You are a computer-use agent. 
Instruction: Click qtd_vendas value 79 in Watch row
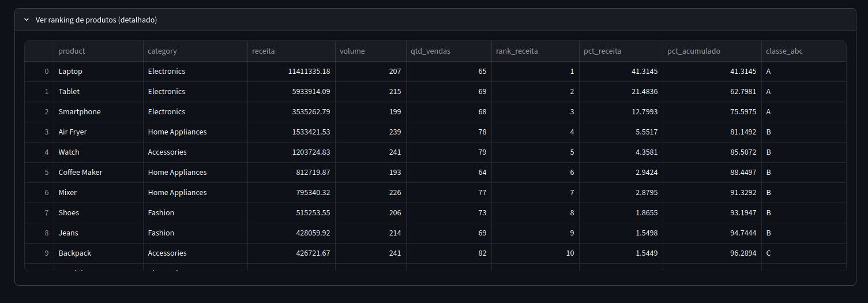(x=449, y=152)
